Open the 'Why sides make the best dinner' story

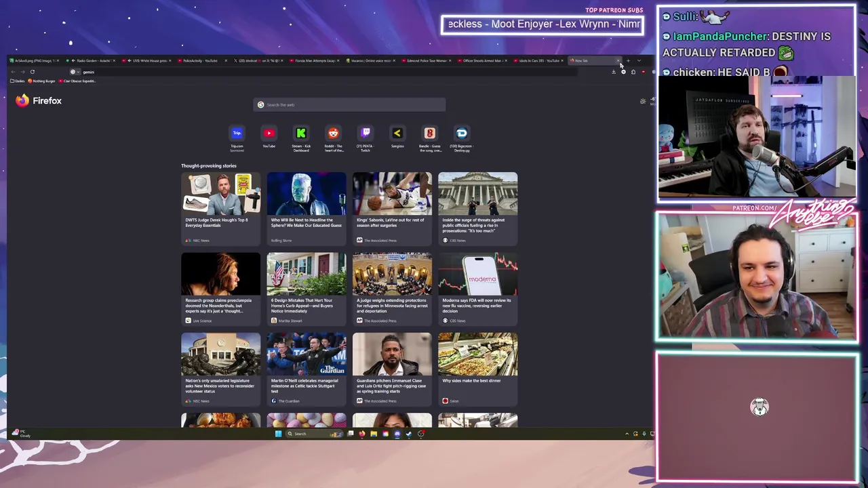[477, 369]
